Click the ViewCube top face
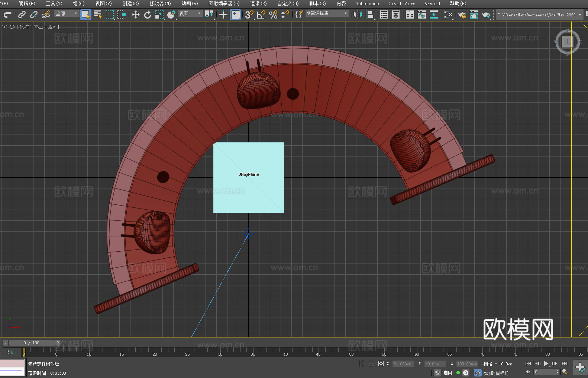Image resolution: width=588 pixels, height=378 pixels. (x=568, y=42)
